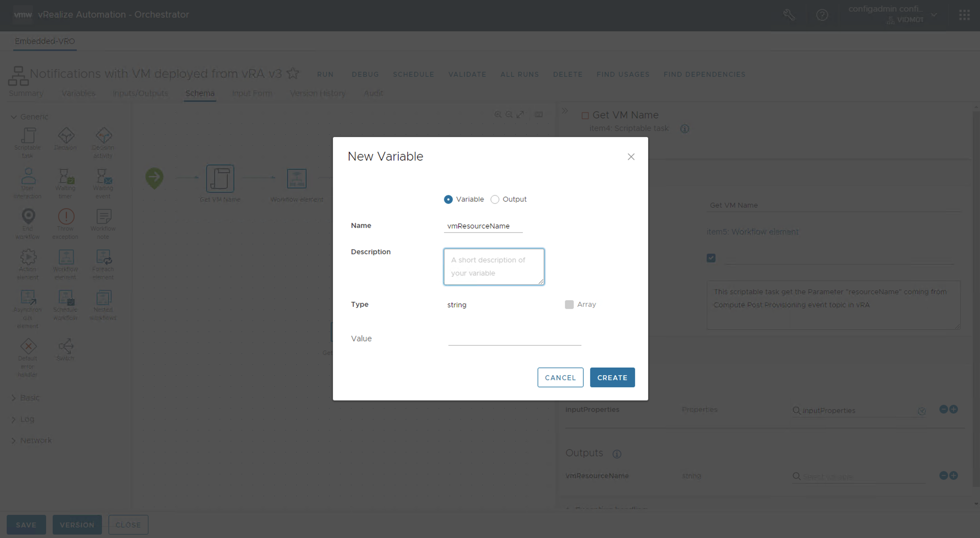Image resolution: width=980 pixels, height=538 pixels.
Task: Select the Variable radio button
Action: point(448,199)
